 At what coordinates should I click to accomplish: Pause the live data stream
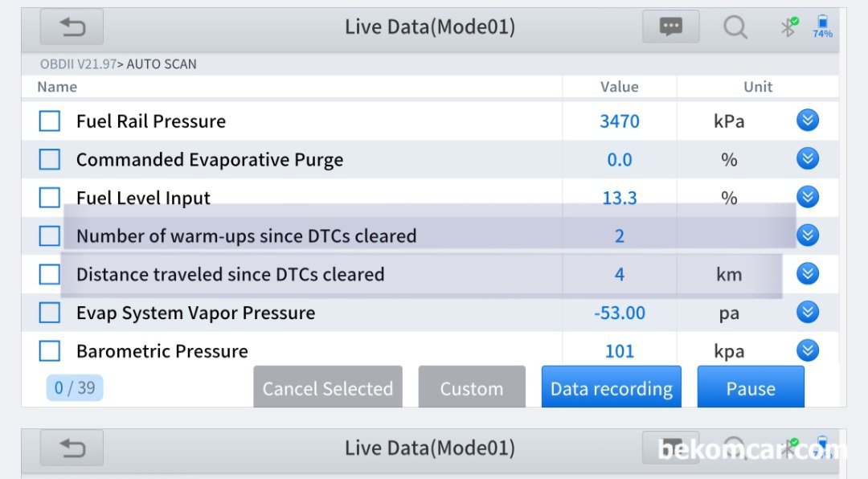click(751, 387)
